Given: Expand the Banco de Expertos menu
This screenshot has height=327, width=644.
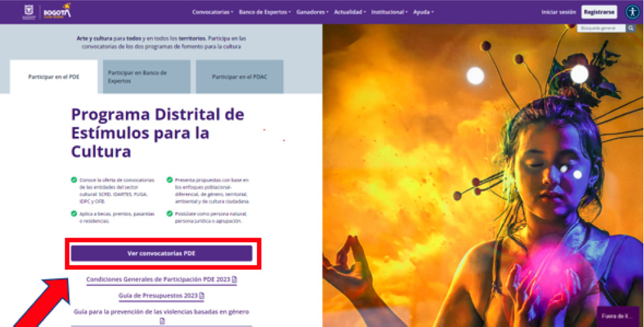Looking at the screenshot, I should [x=265, y=12].
